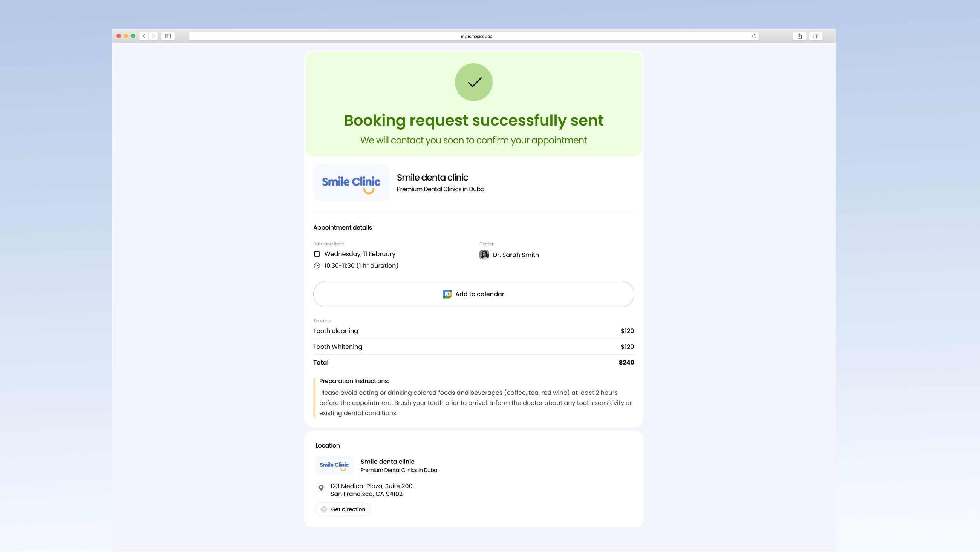Show tab overview icon in toolbar

pos(816,36)
